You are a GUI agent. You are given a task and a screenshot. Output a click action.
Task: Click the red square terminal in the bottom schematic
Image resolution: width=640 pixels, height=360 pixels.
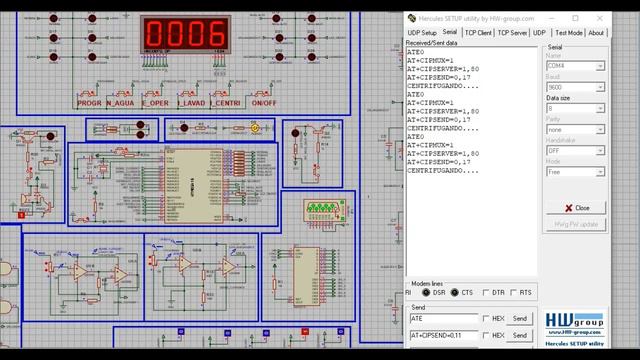click(304, 332)
